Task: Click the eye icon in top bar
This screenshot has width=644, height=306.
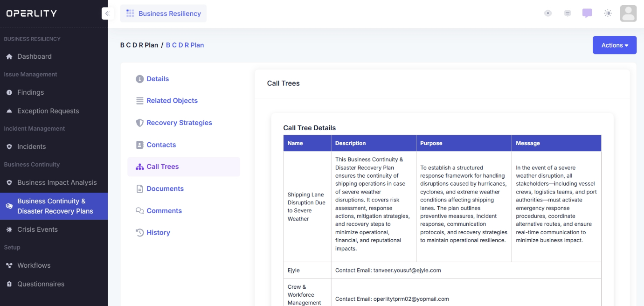Action: 548,14
